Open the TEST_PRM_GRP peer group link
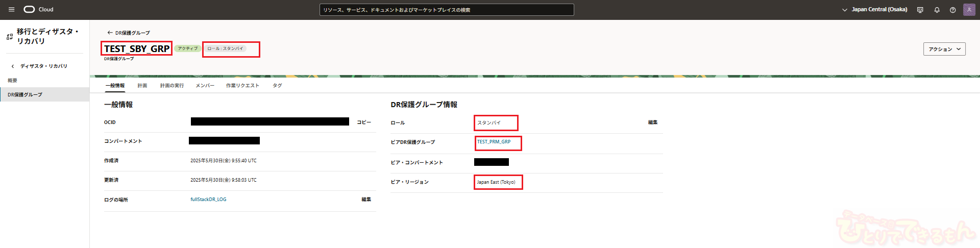The width and height of the screenshot is (980, 248). [494, 142]
